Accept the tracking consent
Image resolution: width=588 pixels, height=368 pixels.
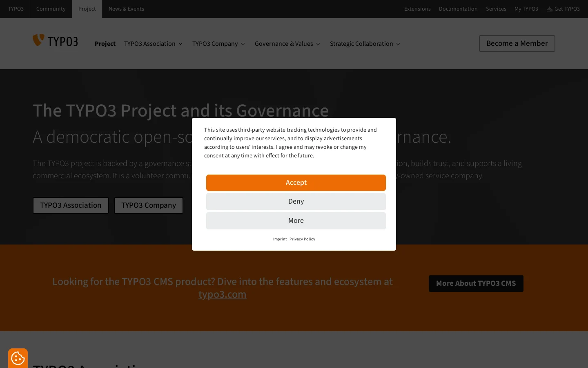(296, 183)
